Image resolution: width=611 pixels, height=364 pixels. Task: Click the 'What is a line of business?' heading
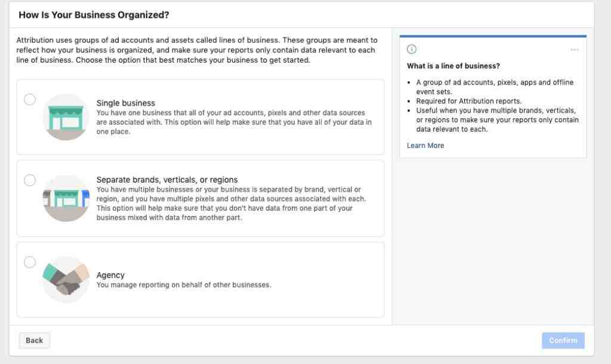pos(453,66)
